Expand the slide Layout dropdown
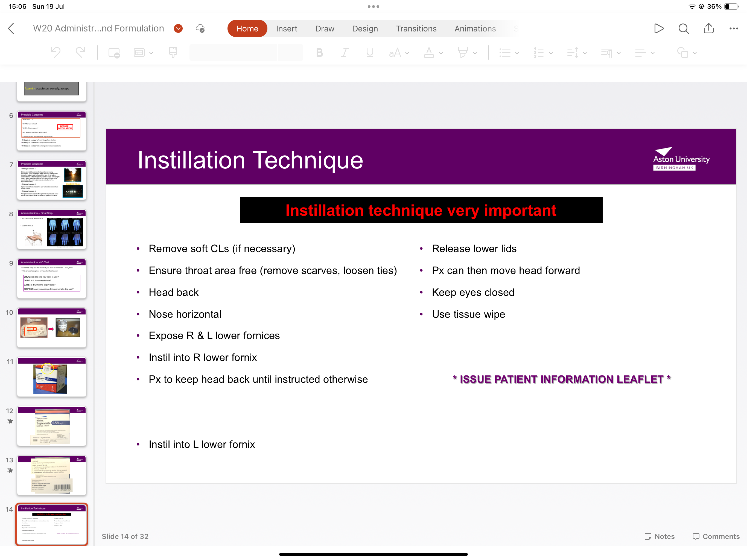747x560 pixels. coord(143,53)
